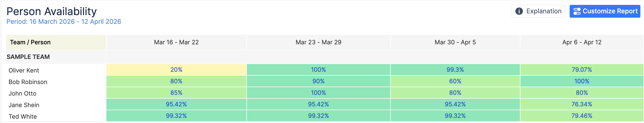Image resolution: width=644 pixels, height=123 pixels.
Task: Select the Mar 30 - Apr 5 column header
Action: click(x=455, y=42)
